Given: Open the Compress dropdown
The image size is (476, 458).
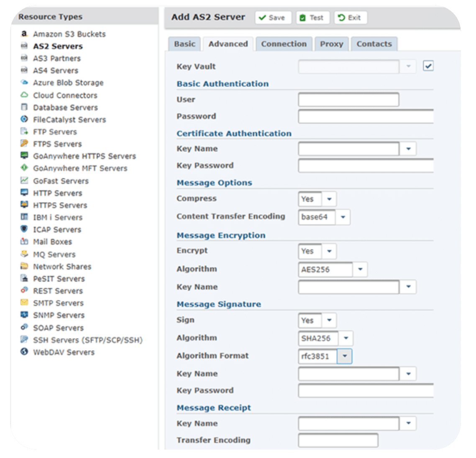Looking at the screenshot, I should (329, 199).
